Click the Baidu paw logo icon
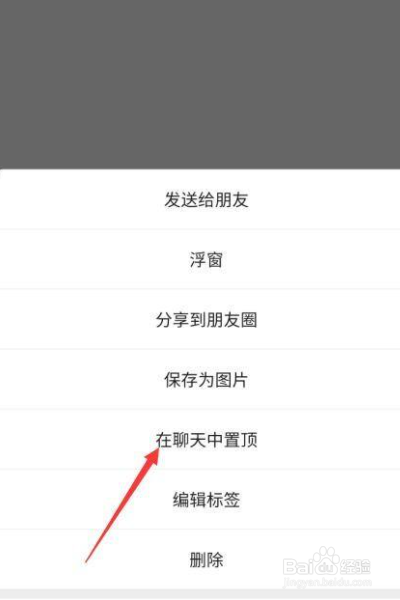 [x=325, y=561]
